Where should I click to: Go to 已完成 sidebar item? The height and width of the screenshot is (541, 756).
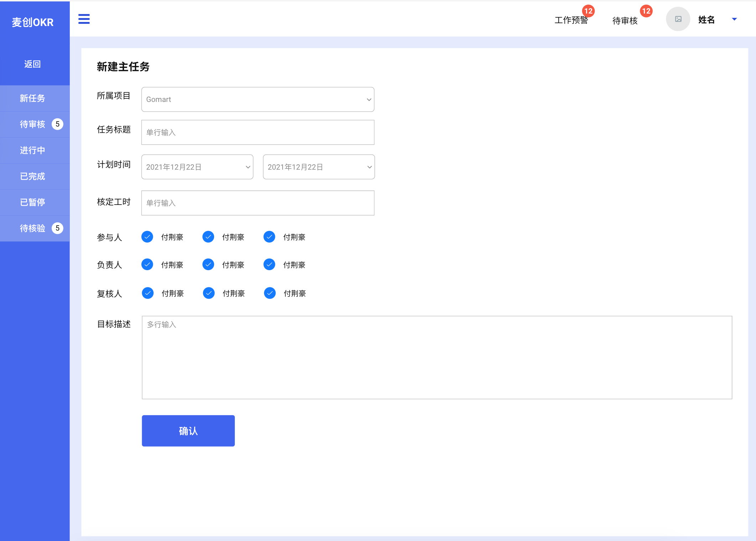[x=32, y=176]
